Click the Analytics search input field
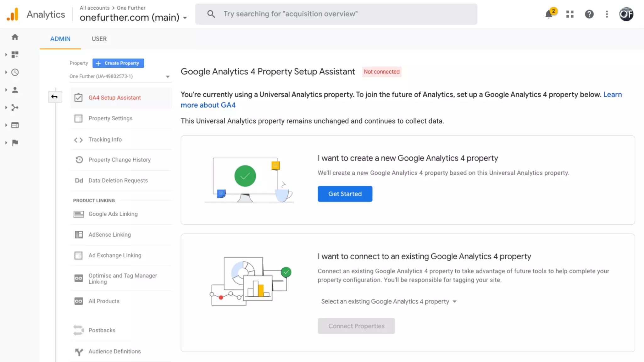The height and width of the screenshot is (362, 644). pyautogui.click(x=336, y=14)
